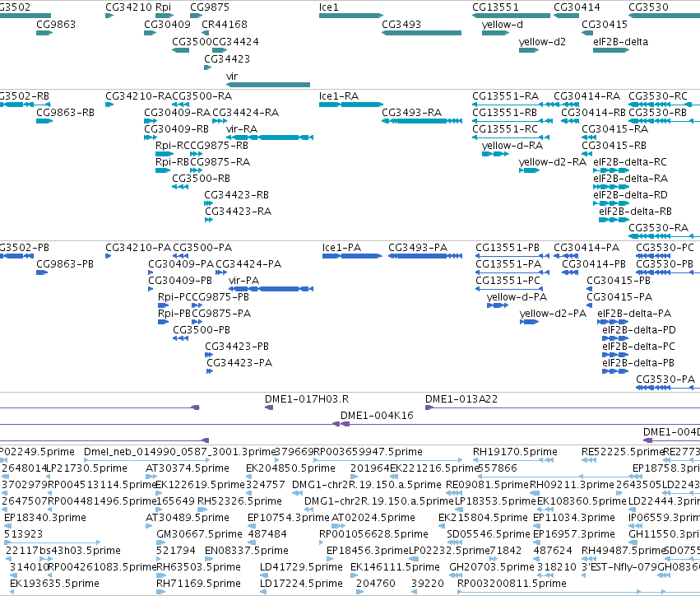The image size is (700, 596).
Task: Click the CG9863 gene label
Action: [56, 25]
